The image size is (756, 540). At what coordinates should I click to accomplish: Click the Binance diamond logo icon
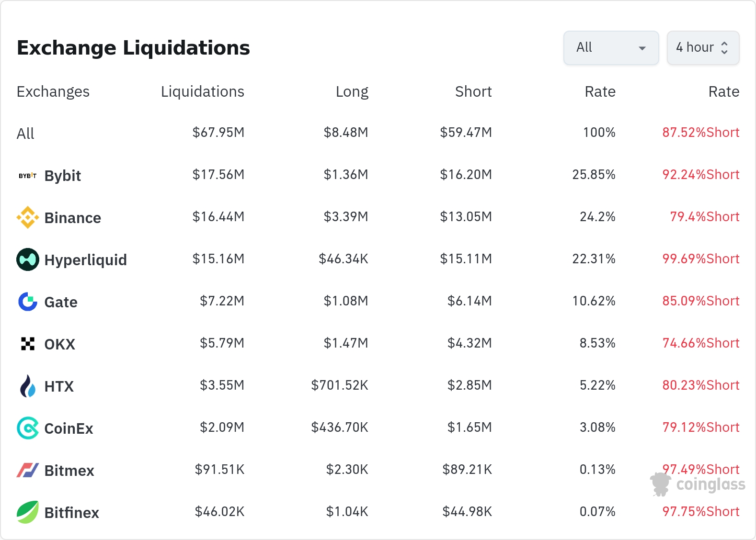click(x=27, y=217)
